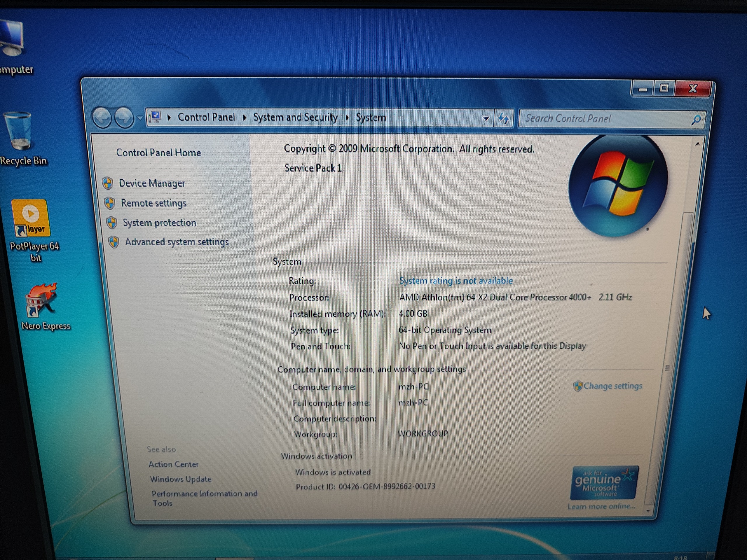The image size is (747, 560).
Task: Close the System window
Action: click(693, 89)
